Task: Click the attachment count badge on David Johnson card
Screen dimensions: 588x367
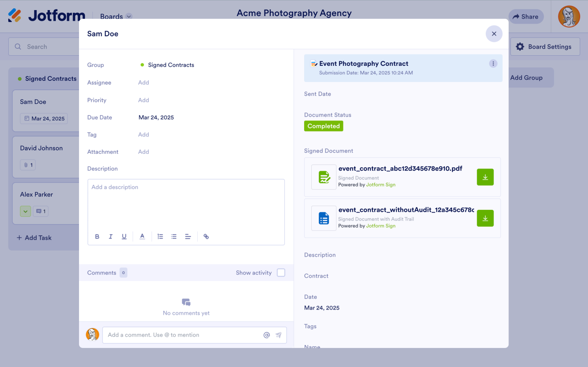Action: pyautogui.click(x=28, y=165)
